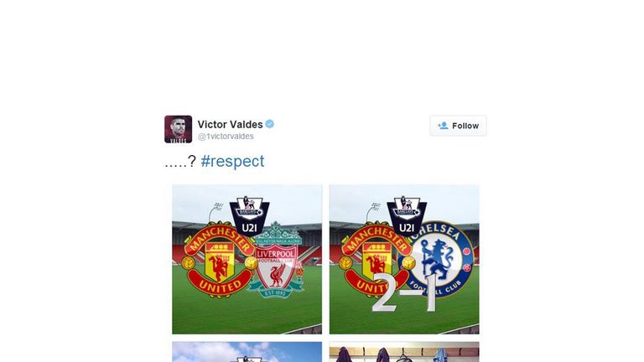The height and width of the screenshot is (362, 644).
Task: View the Manchester United vs Liverpool photo
Action: tap(247, 260)
